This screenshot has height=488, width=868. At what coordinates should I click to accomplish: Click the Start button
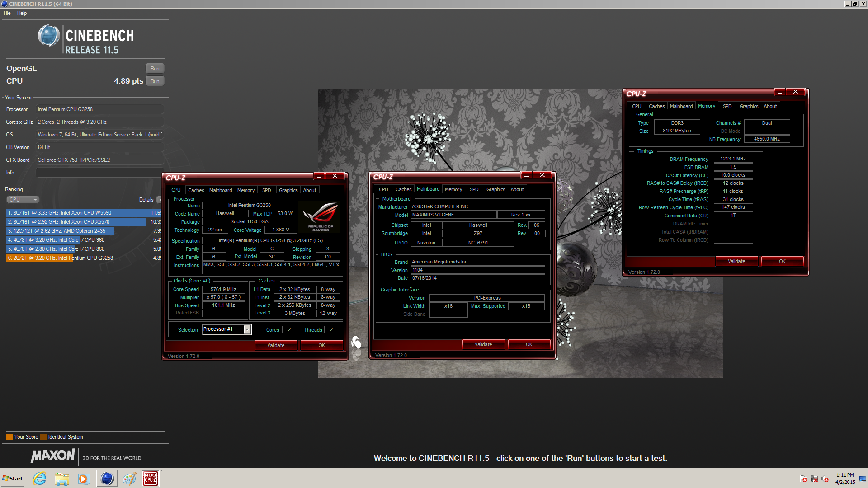tap(13, 479)
